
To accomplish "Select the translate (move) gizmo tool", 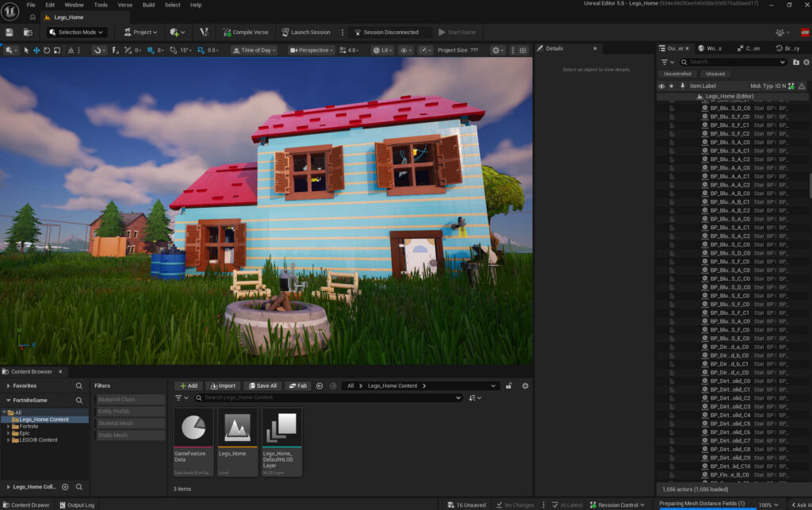I will (36, 50).
